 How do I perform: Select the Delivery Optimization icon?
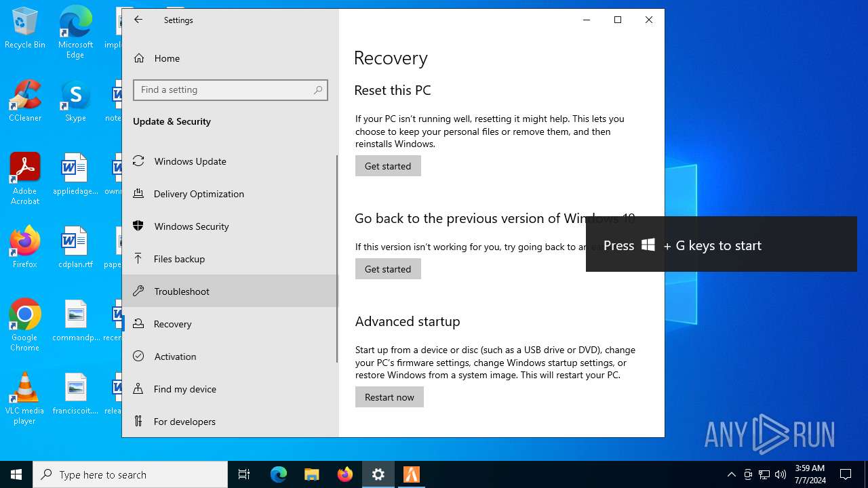pos(138,193)
